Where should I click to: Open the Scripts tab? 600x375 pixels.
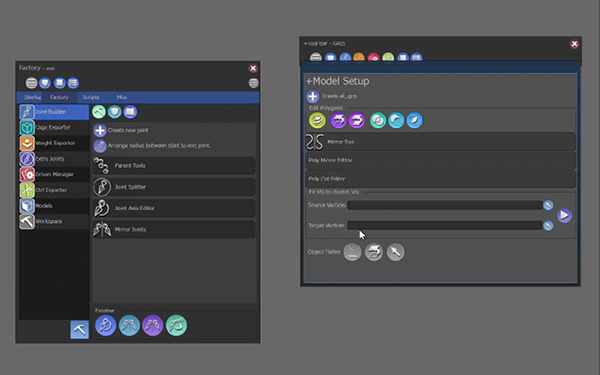(91, 97)
